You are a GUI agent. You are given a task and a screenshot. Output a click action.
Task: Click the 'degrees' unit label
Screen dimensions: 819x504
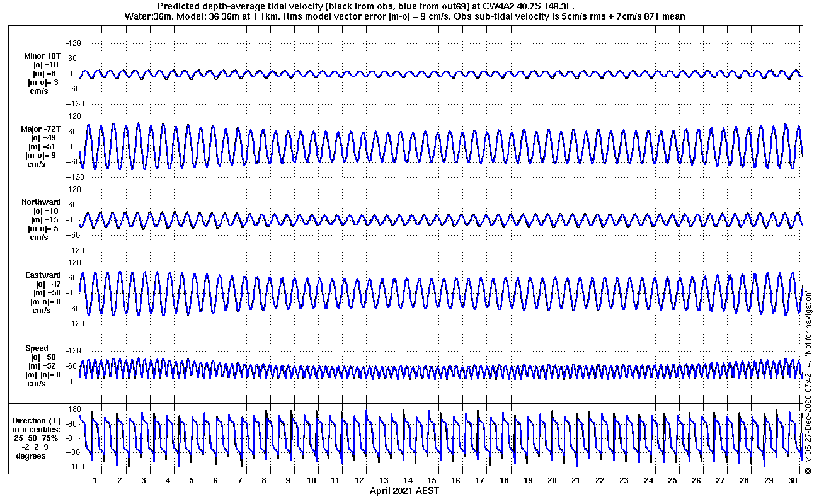coord(31,456)
